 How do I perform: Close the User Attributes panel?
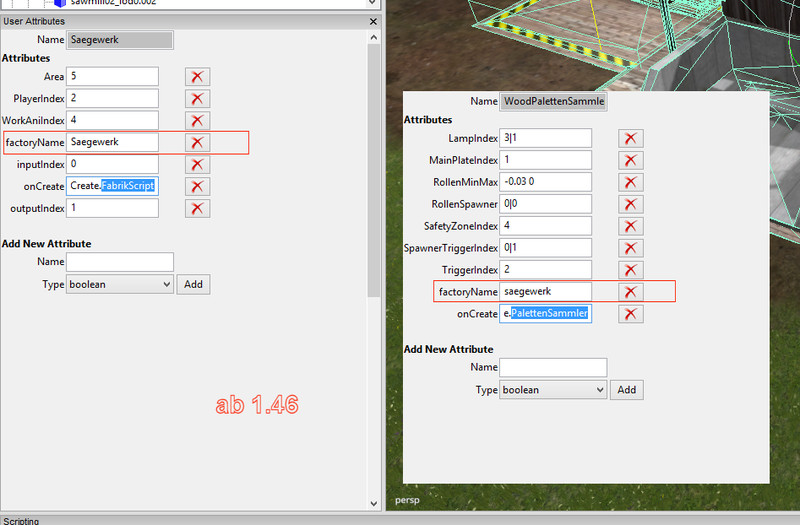click(374, 21)
